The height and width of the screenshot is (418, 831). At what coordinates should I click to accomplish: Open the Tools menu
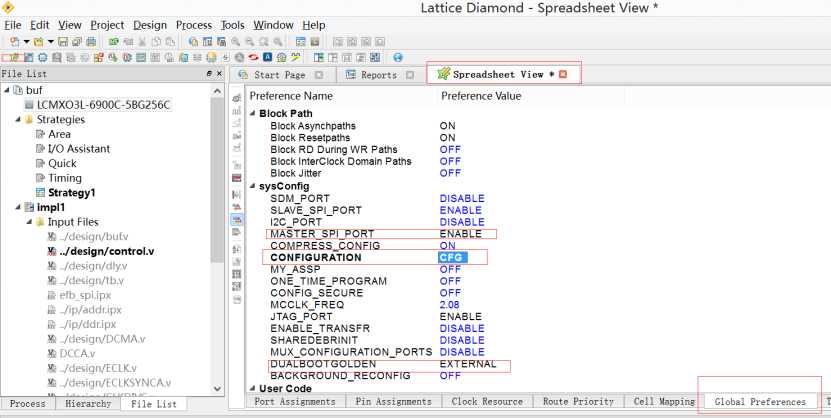[233, 25]
